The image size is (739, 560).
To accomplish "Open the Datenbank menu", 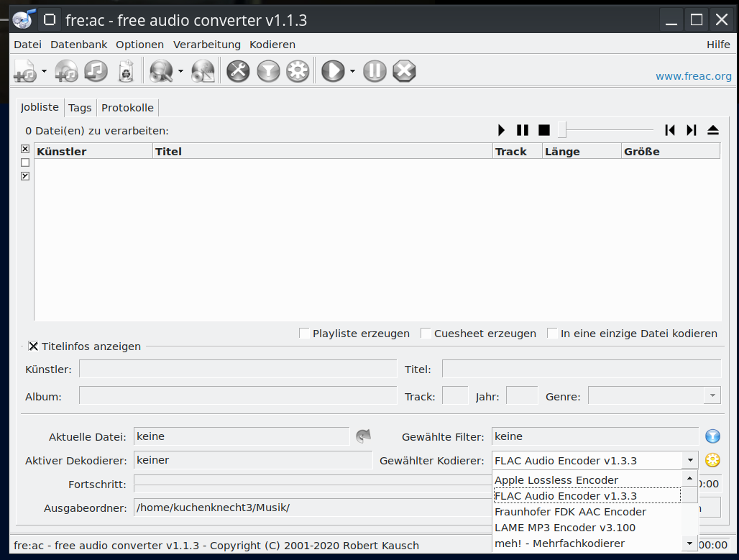I will pos(78,45).
